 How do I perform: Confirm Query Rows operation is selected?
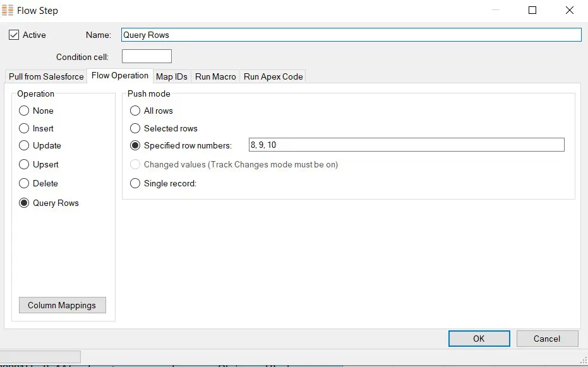[x=23, y=203]
